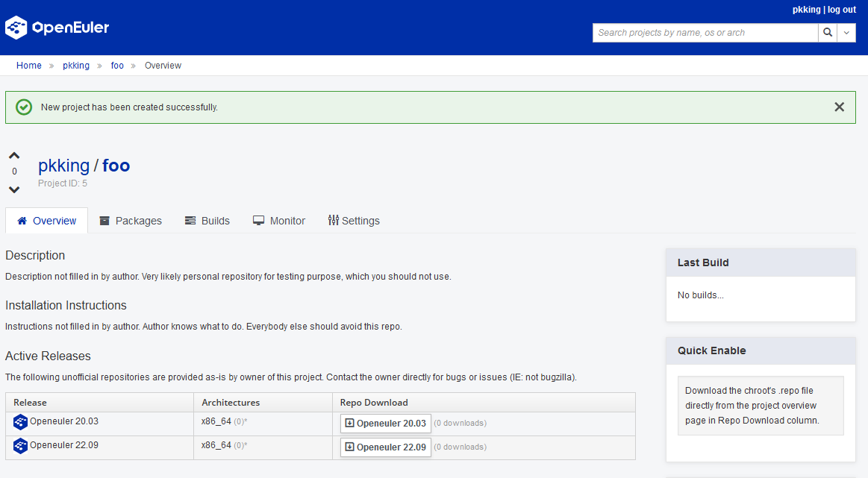Download the Openeuler 20.03 repo file
Viewport: 868px width, 478px height.
pos(386,424)
